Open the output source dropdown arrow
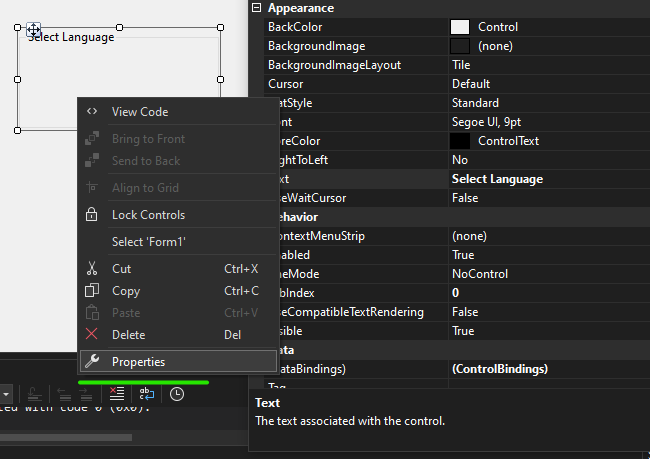 (x=6, y=394)
